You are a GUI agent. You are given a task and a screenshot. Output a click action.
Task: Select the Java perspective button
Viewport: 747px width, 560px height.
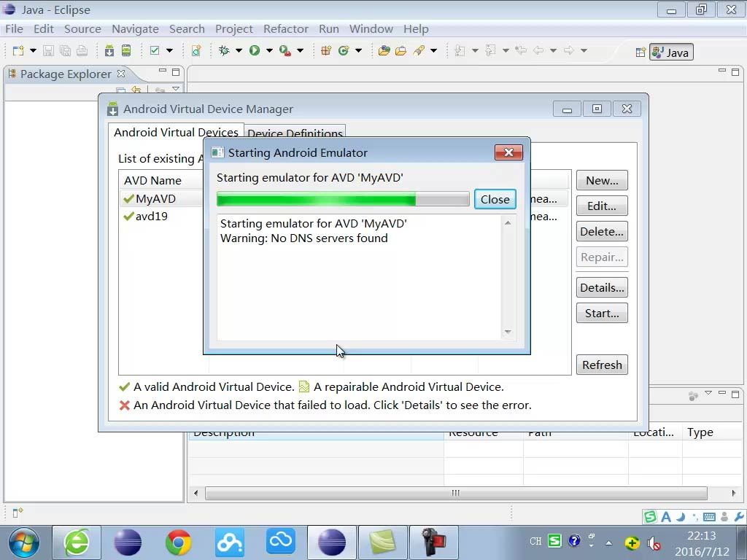click(671, 52)
